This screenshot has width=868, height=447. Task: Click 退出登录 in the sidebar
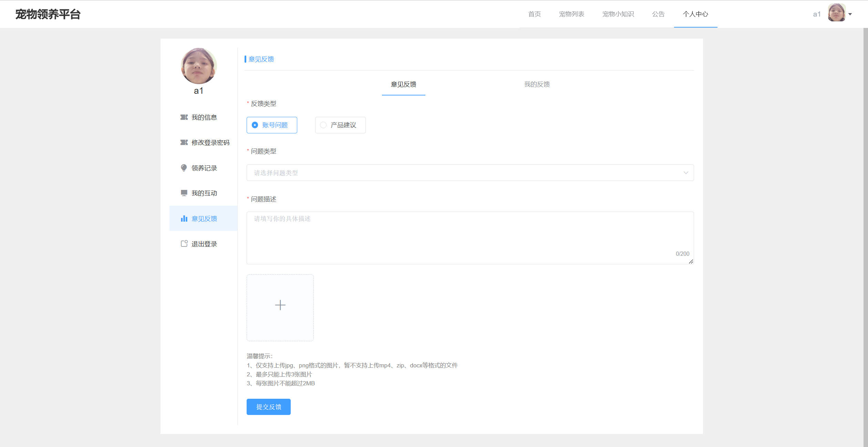click(203, 244)
